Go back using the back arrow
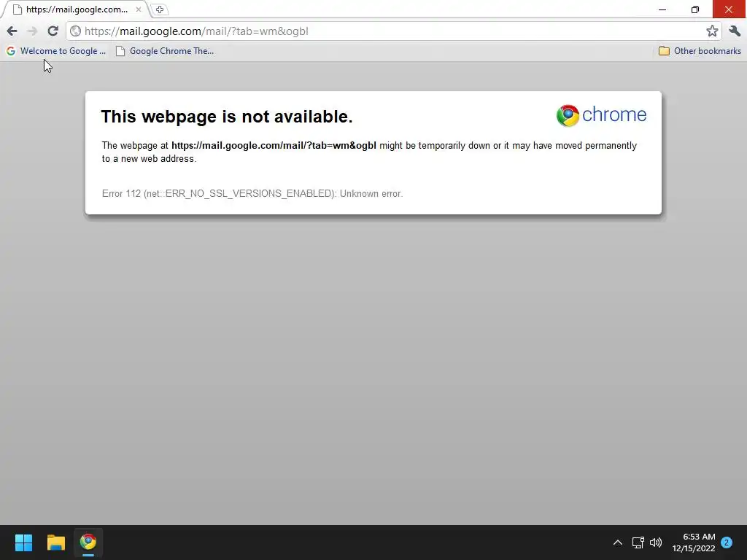747x560 pixels. pyautogui.click(x=12, y=31)
